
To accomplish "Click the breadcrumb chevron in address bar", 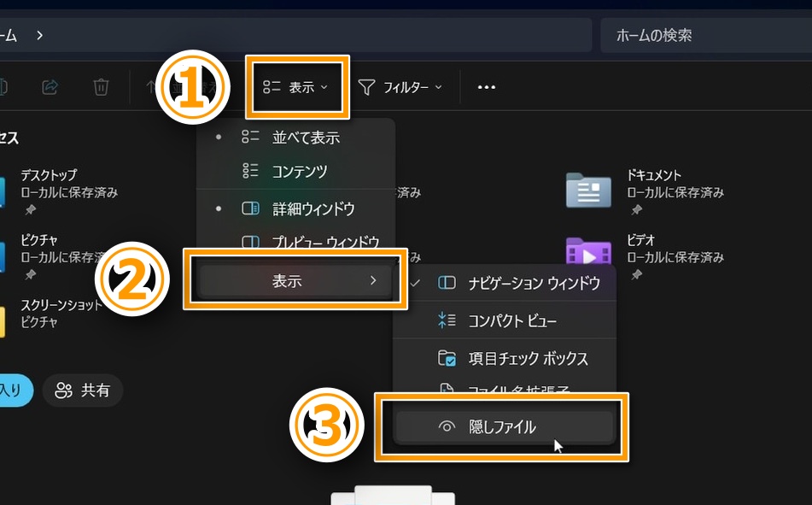I will pos(39,35).
